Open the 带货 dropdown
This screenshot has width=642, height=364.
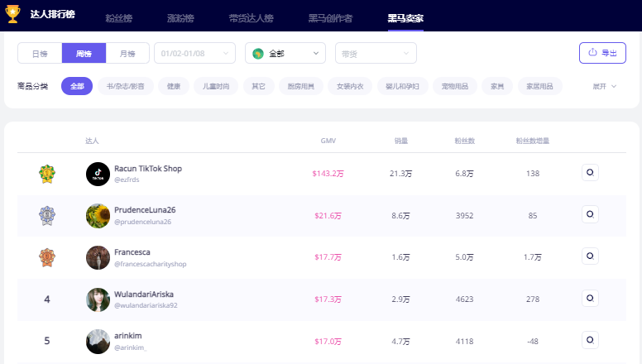(x=376, y=53)
